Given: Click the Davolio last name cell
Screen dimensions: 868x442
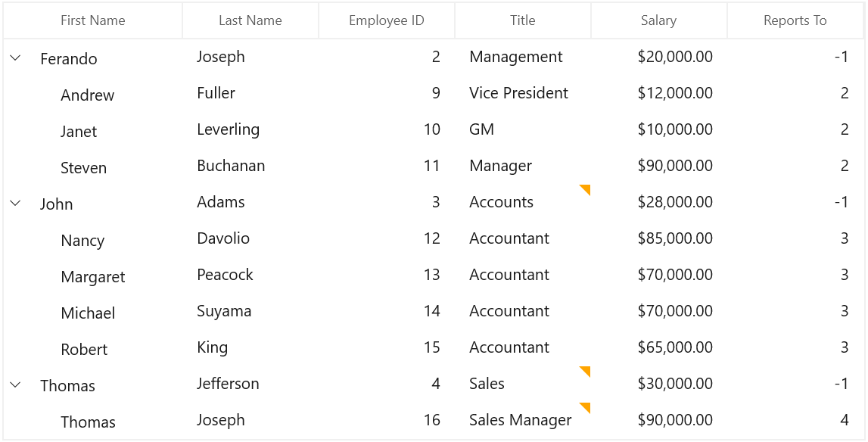Looking at the screenshot, I should (x=250, y=238).
